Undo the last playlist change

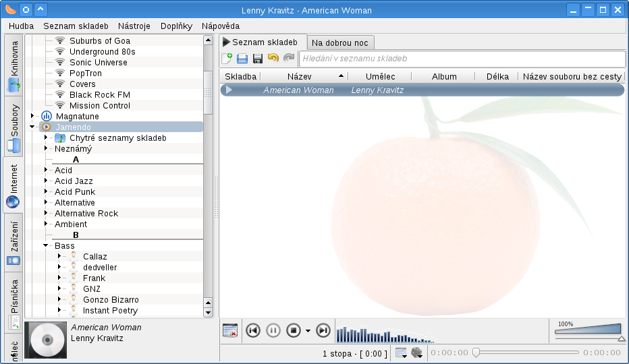point(273,58)
